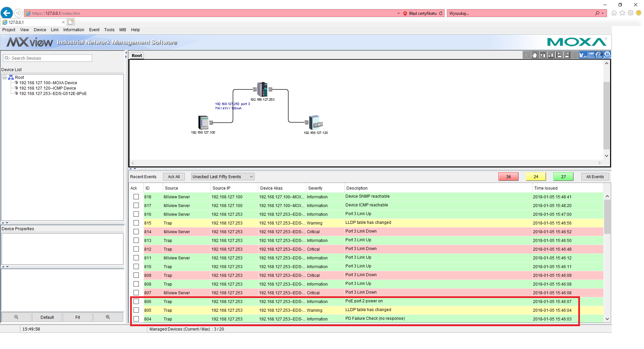This screenshot has height=349, width=644.
Task: Open browser settings gear
Action: [x=631, y=13]
